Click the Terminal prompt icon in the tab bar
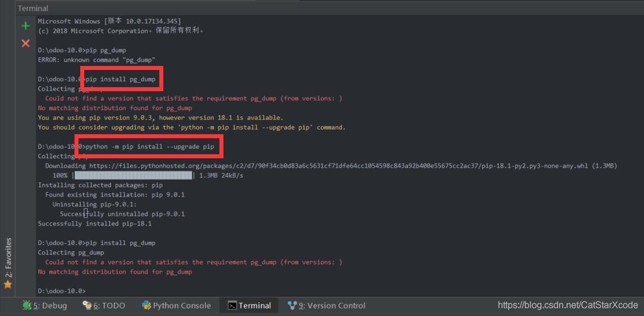Screen dimensions: 644x316 pyautogui.click(x=233, y=305)
